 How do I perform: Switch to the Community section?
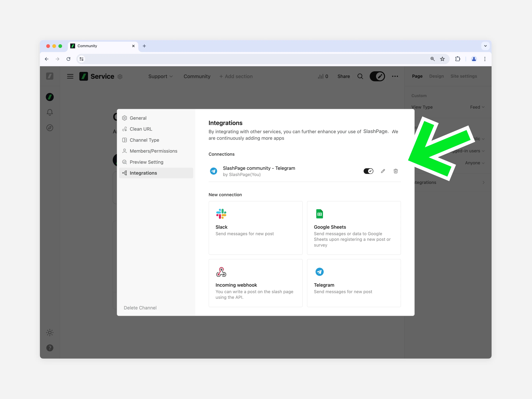(x=197, y=76)
